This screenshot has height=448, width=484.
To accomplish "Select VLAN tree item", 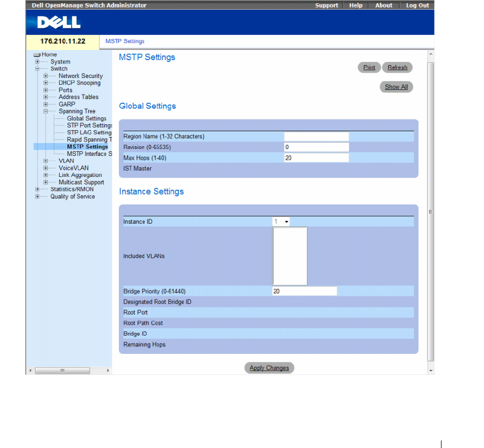I will pyautogui.click(x=66, y=161).
